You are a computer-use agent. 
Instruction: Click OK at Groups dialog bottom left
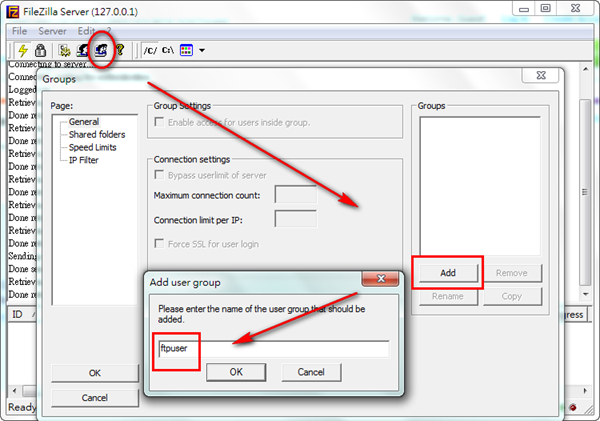[95, 373]
